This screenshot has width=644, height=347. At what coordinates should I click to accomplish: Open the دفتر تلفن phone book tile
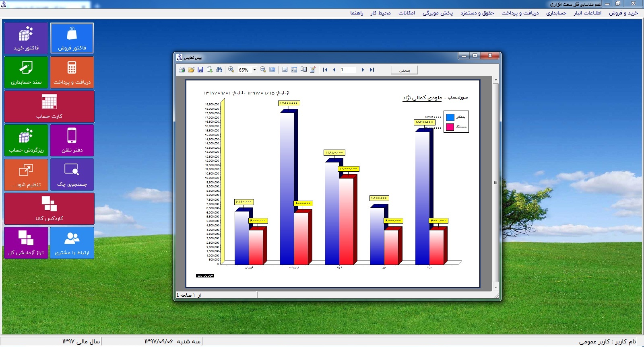pyautogui.click(x=72, y=140)
